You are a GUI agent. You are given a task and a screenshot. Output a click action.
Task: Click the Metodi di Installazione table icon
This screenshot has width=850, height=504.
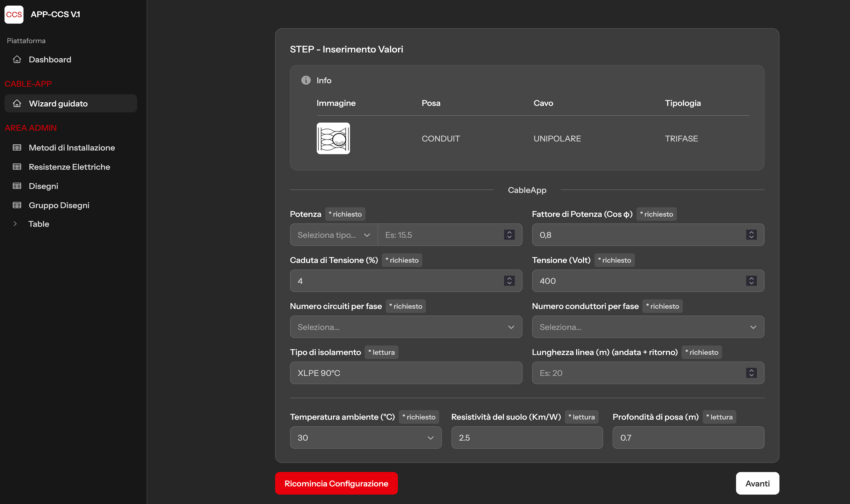point(17,147)
